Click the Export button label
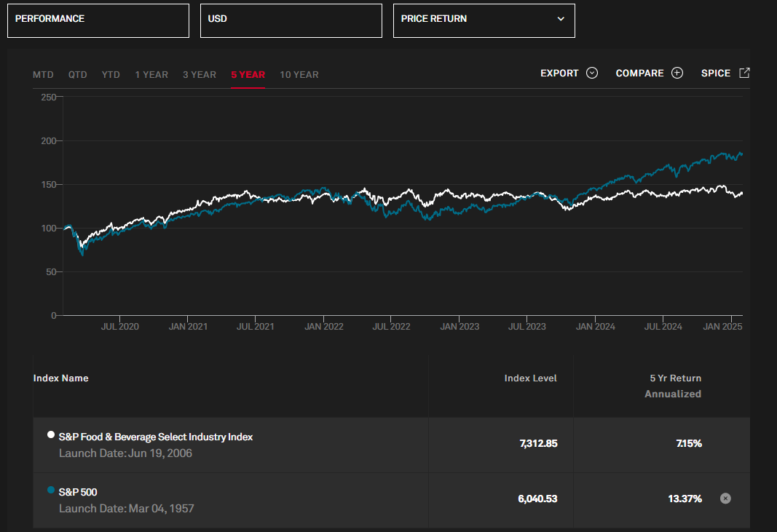Image resolution: width=777 pixels, height=532 pixels. (x=559, y=74)
